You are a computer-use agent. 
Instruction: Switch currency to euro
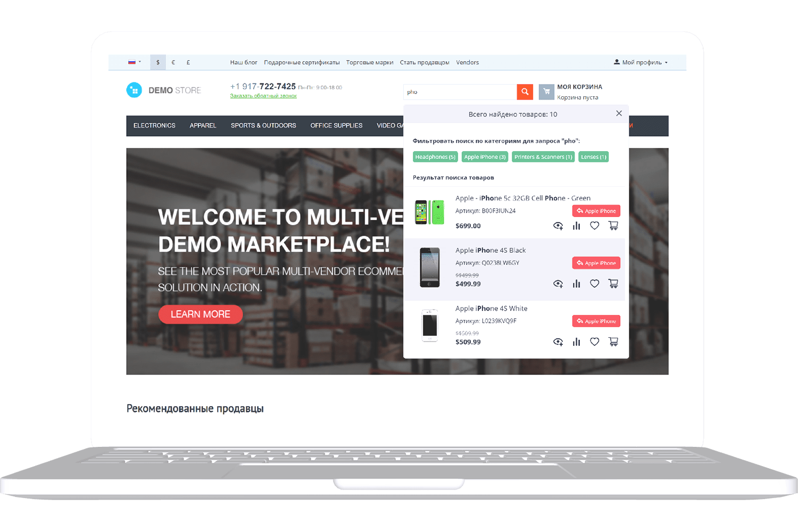pyautogui.click(x=173, y=62)
